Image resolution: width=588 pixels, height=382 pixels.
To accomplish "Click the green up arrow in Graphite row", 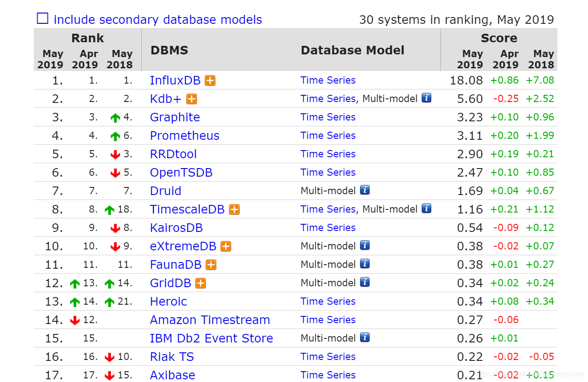I will pos(115,118).
